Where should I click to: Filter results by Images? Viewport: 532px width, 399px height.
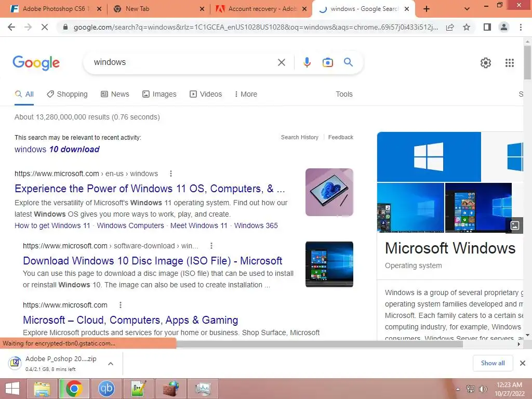(159, 95)
